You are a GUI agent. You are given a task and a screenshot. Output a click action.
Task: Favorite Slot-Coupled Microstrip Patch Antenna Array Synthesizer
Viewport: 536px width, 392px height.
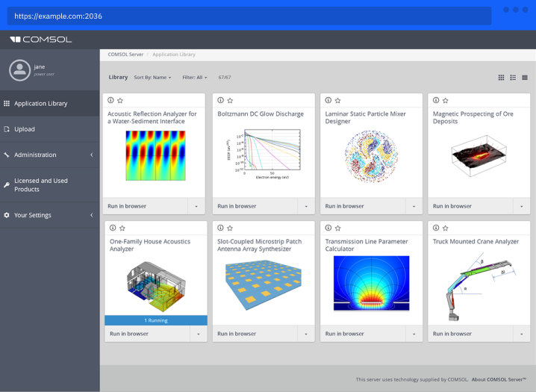pos(230,228)
